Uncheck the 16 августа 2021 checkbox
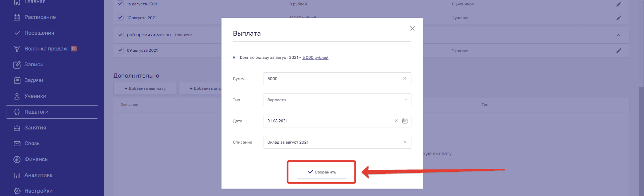 [120, 4]
